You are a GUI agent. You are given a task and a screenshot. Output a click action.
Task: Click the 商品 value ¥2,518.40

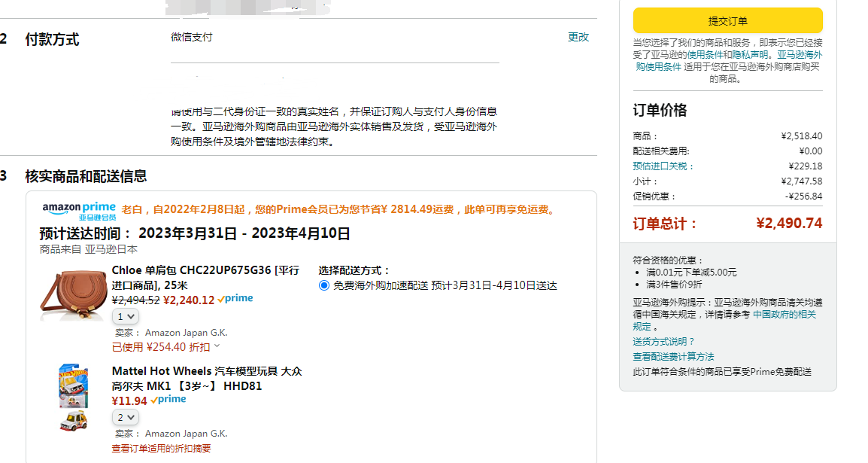click(802, 136)
